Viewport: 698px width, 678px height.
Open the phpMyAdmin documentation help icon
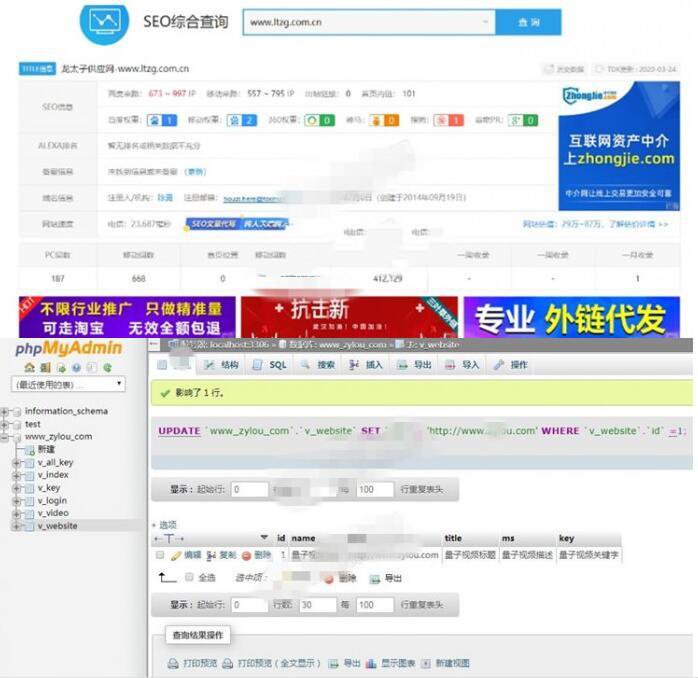76,368
